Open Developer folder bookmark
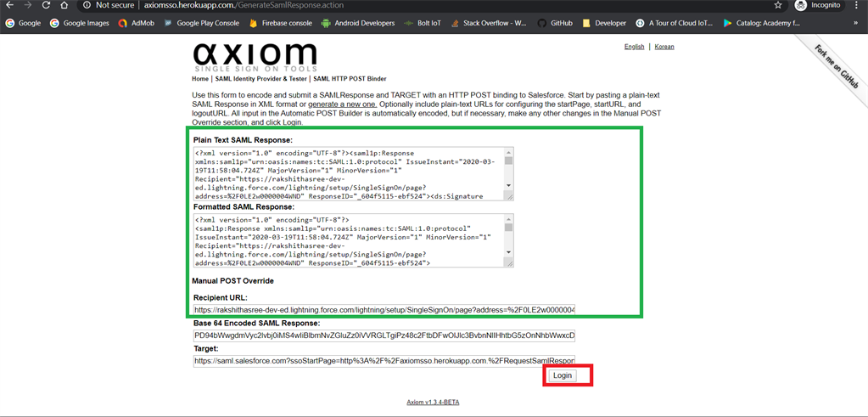Image resolution: width=868 pixels, height=417 pixels. (604, 23)
